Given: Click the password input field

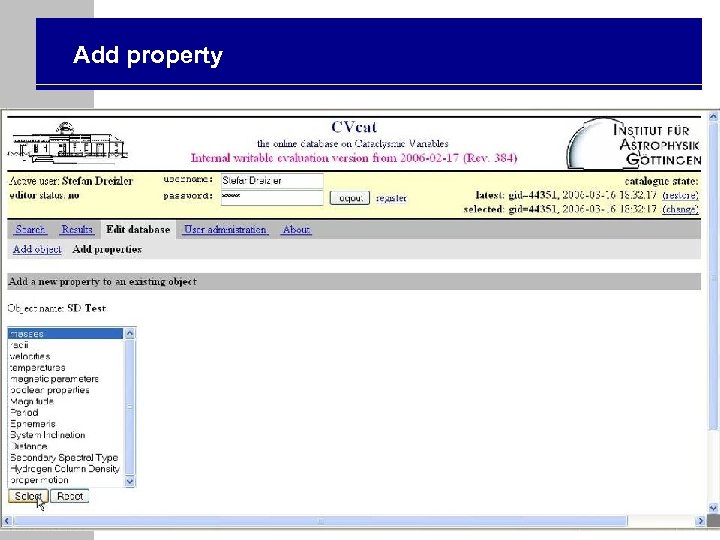Looking at the screenshot, I should point(272,197).
